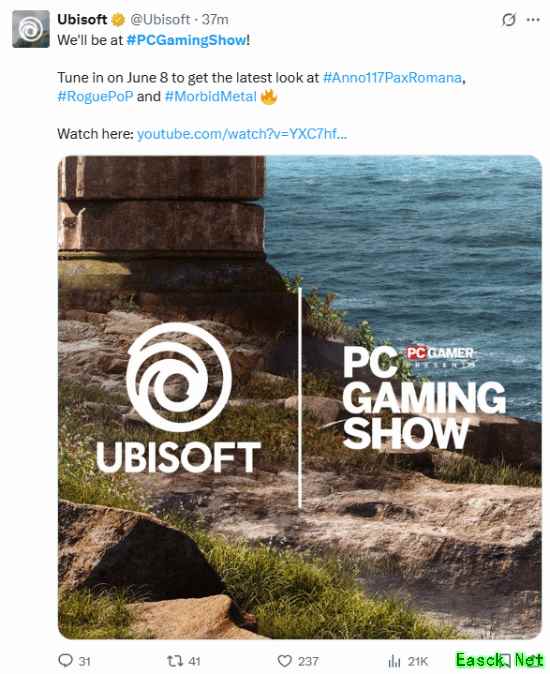Open the @Ubisoft handle
This screenshot has height=674, width=550.
point(160,20)
